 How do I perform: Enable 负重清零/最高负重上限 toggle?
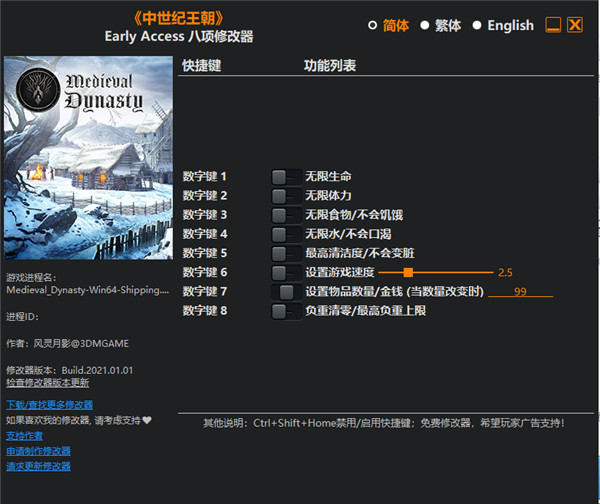pyautogui.click(x=285, y=311)
